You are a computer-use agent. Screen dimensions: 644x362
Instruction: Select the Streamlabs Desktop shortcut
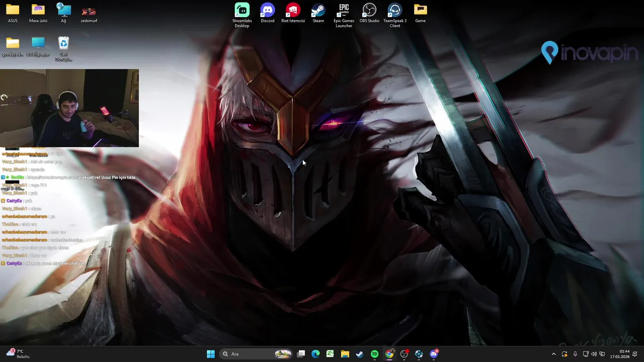[x=242, y=16]
